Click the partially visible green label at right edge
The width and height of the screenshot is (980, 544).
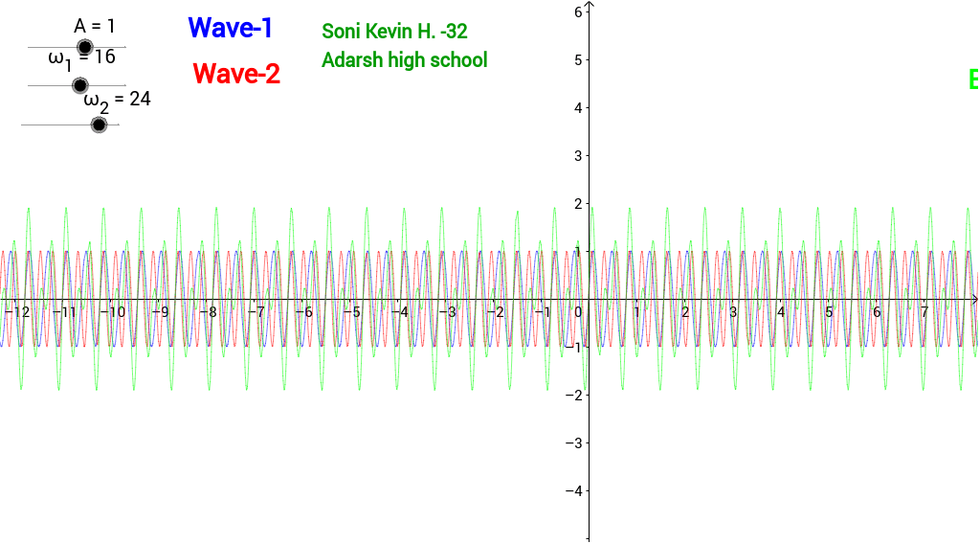(x=973, y=80)
